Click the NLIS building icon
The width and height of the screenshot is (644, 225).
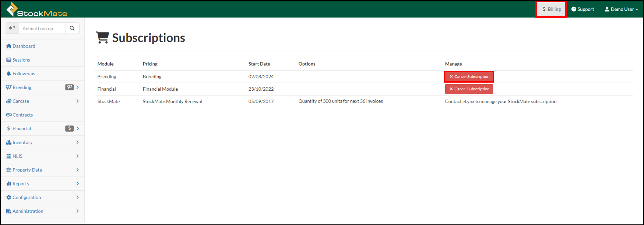click(x=9, y=156)
